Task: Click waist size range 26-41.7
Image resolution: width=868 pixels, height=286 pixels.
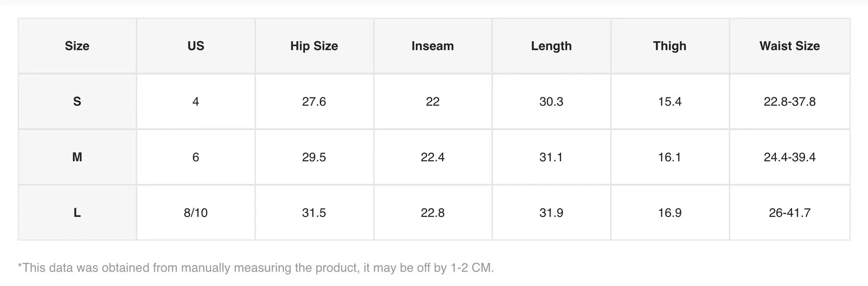Action: [x=789, y=213]
